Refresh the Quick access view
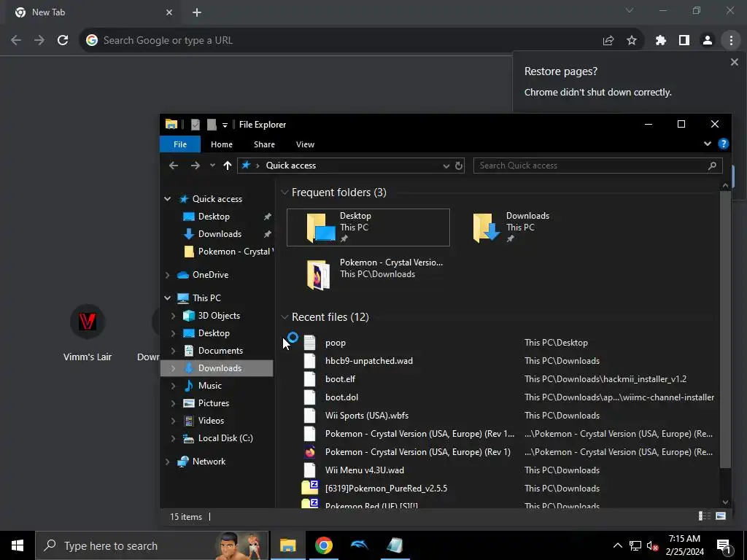 click(459, 166)
